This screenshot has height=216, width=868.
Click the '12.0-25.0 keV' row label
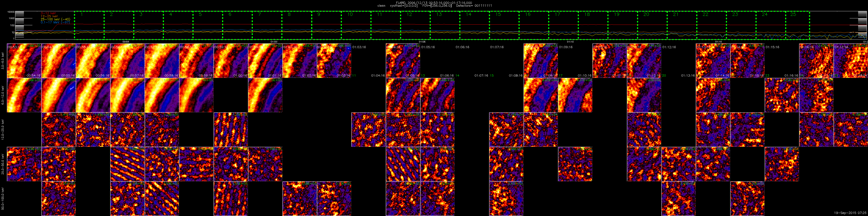pos(3,130)
